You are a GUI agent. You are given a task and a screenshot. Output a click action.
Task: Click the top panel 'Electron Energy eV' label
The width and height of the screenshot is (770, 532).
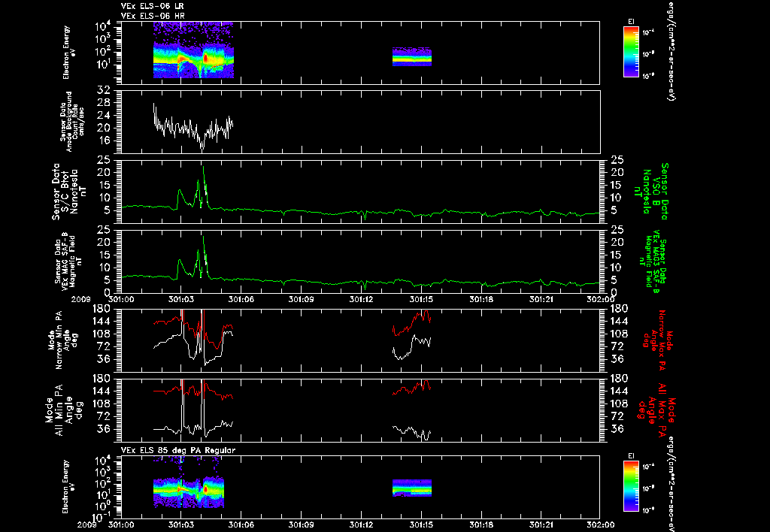tap(68, 53)
